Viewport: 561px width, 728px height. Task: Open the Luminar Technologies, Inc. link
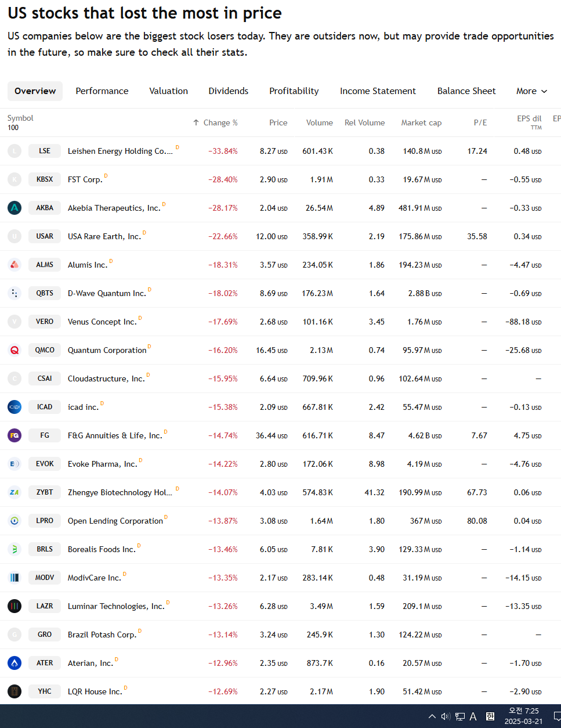[x=116, y=606]
